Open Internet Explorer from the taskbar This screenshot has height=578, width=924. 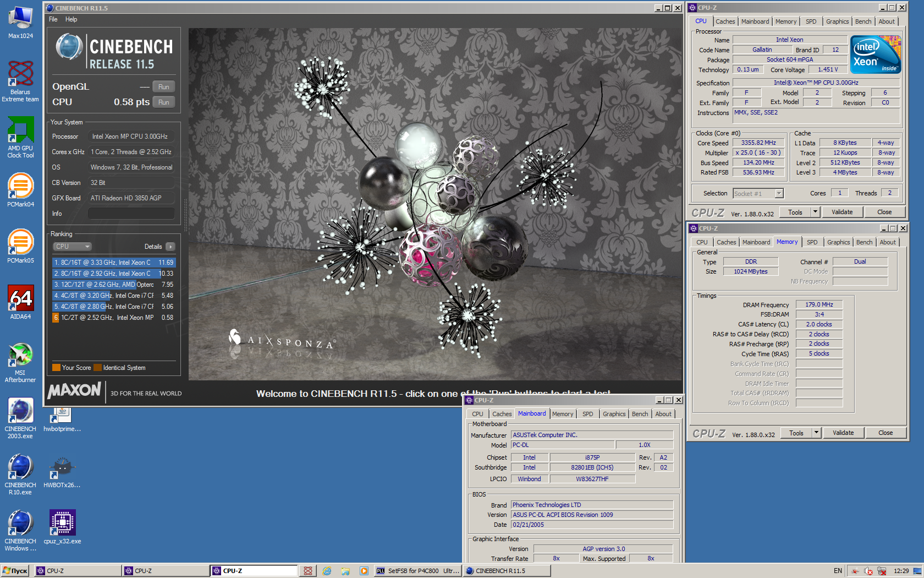(327, 571)
